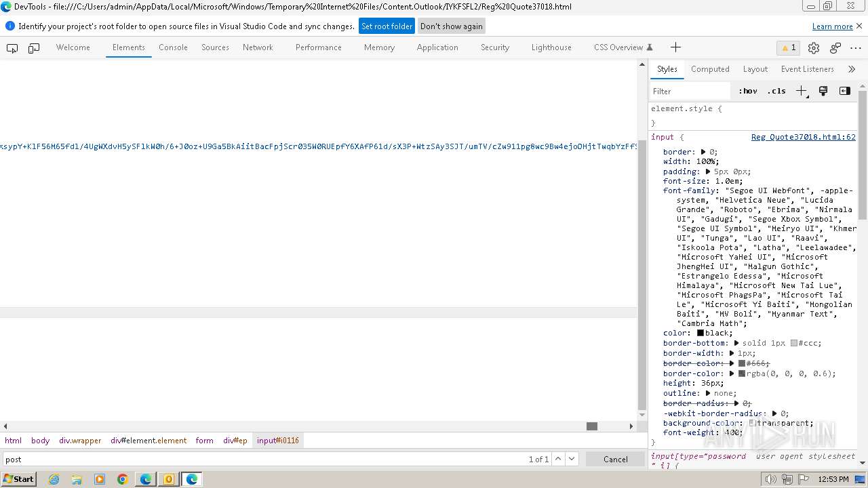Open the feedback and collaboration icon
The image size is (868, 488).
(835, 47)
